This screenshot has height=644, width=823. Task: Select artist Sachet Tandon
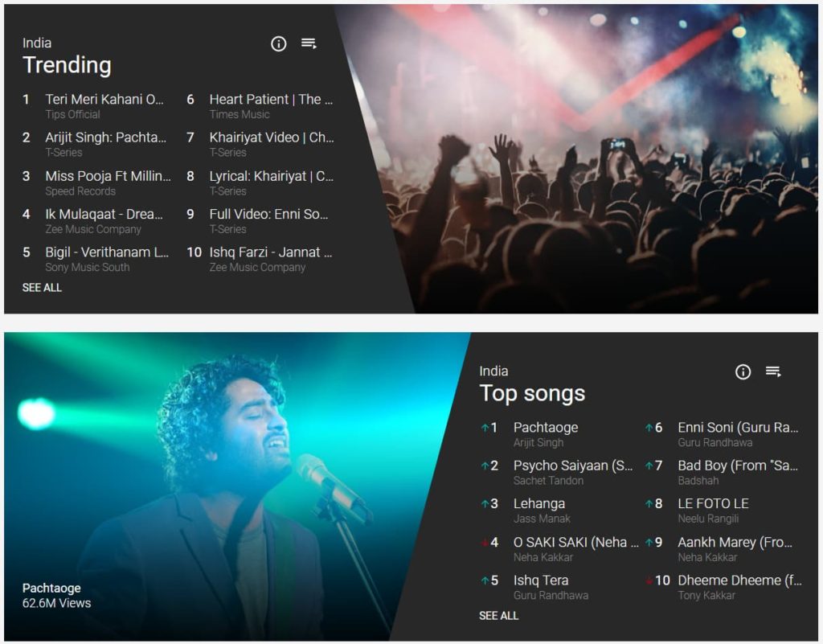tap(548, 480)
